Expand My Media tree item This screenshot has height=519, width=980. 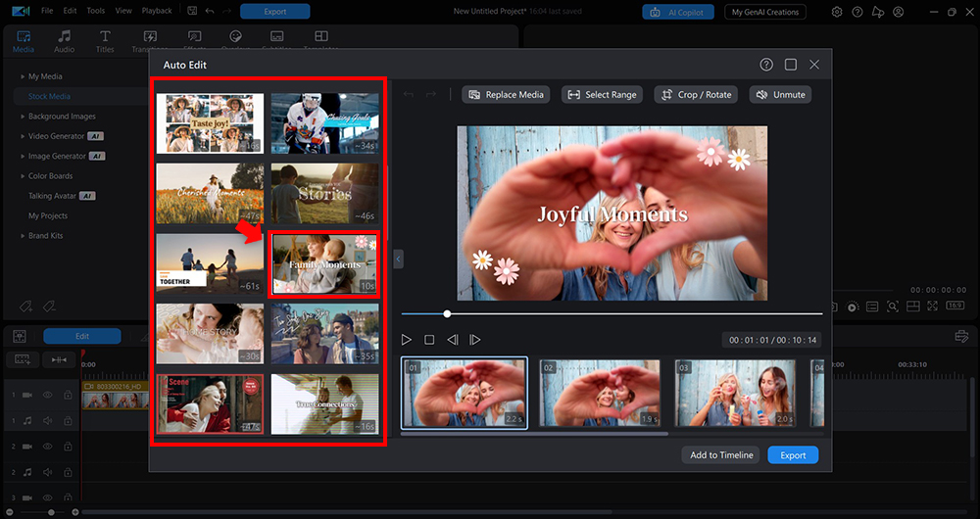point(24,76)
